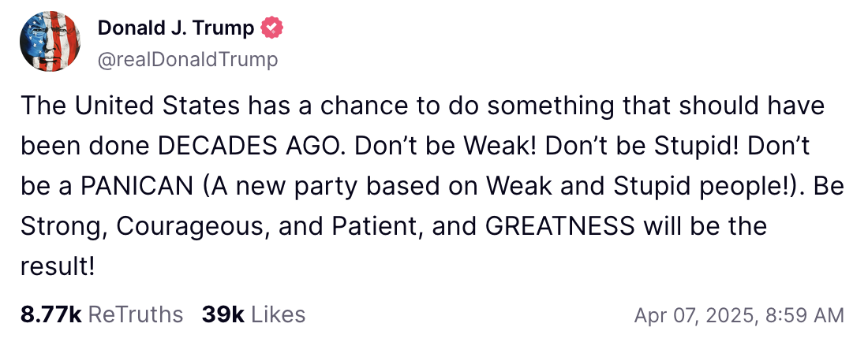Click the Likes label
The height and width of the screenshot is (342, 868).
click(x=279, y=314)
